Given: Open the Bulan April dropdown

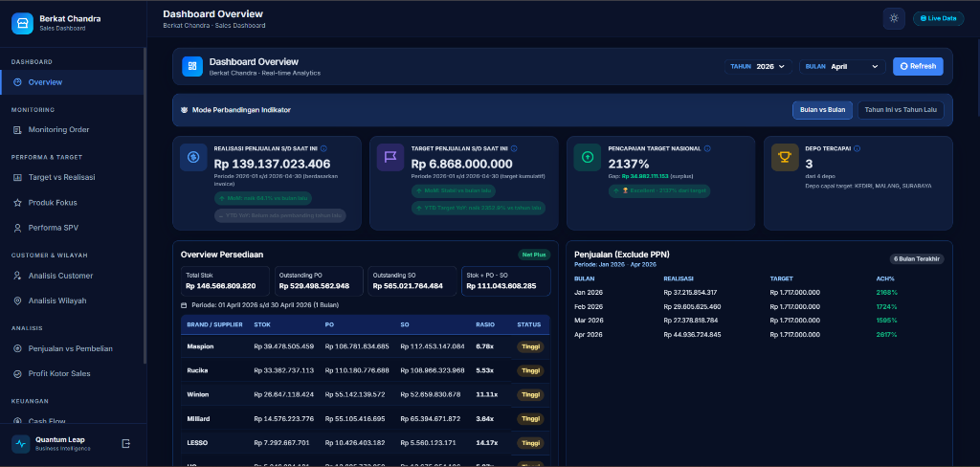Looking at the screenshot, I should click(842, 66).
